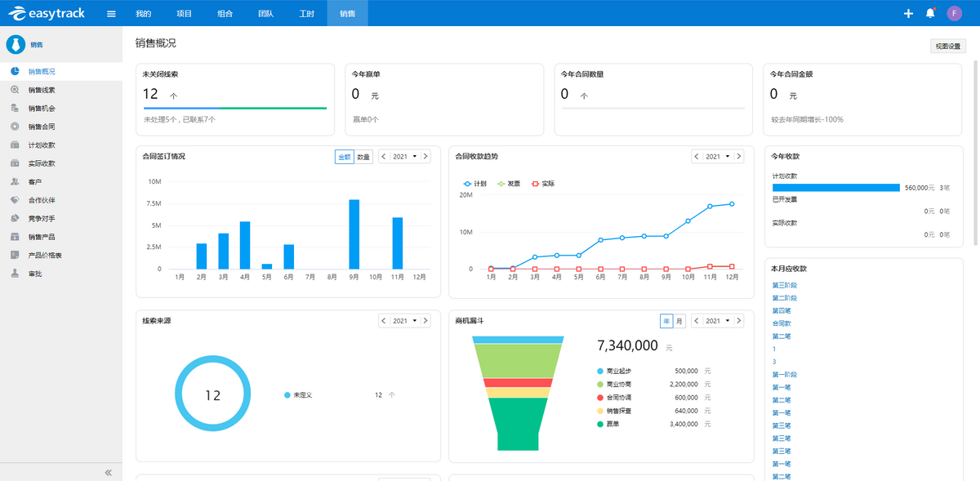Open 销售线索 in the sidebar
Screen dimensions: 980x481
pyautogui.click(x=42, y=90)
